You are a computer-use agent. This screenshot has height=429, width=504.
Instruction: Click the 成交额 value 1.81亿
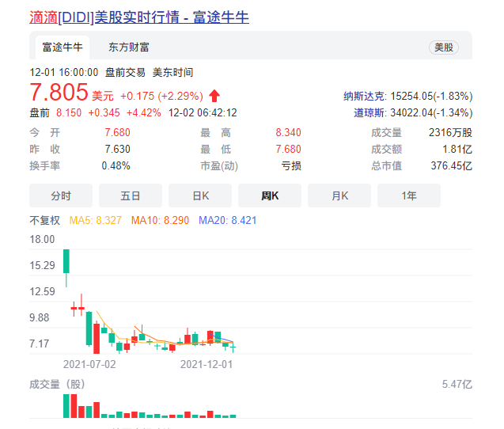click(x=457, y=150)
